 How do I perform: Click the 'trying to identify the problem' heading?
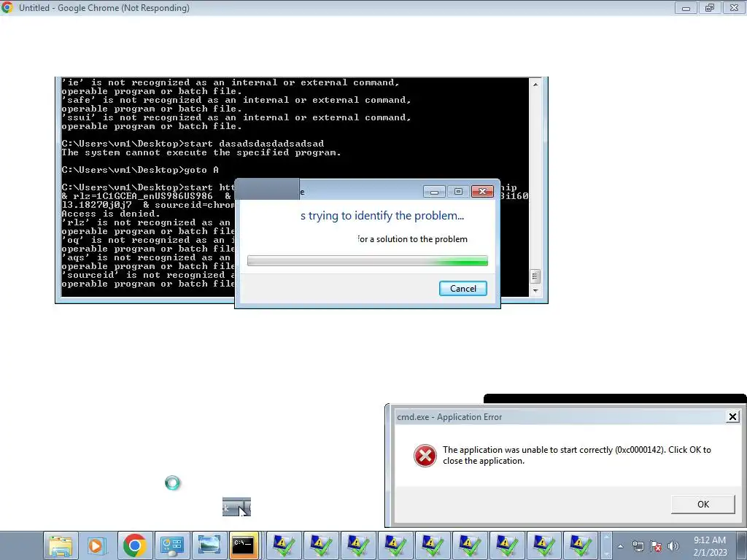[382, 216]
